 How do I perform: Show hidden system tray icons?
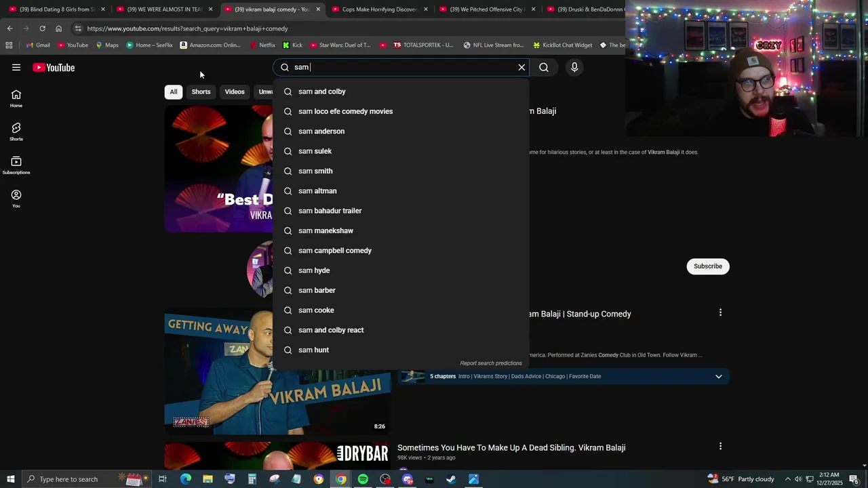coord(787,479)
